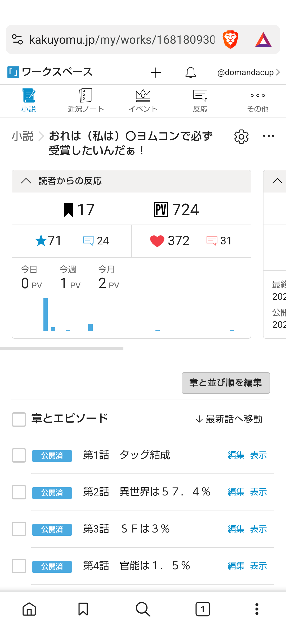The height and width of the screenshot is (644, 286).
Task: Tap the browser home icon
Action: (x=29, y=609)
